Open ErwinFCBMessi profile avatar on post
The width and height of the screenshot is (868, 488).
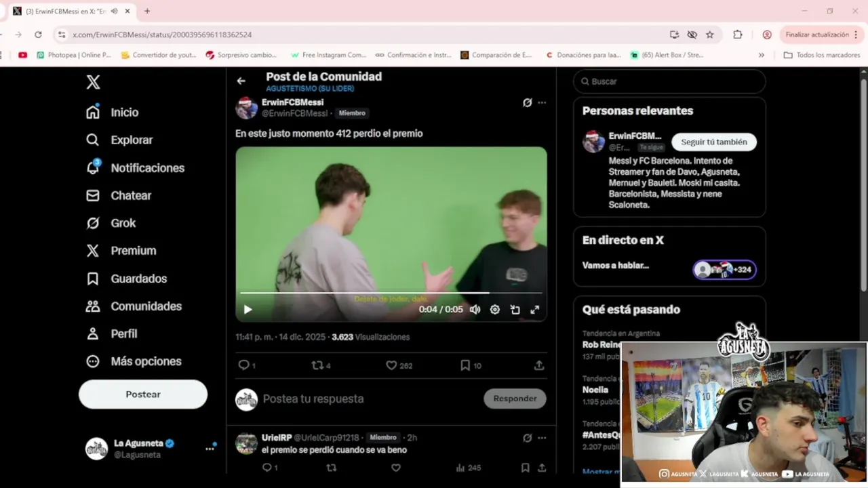point(246,108)
